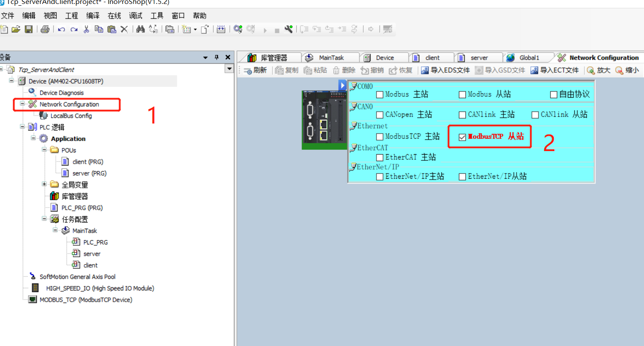Open the Add Object dropdown arrow in the toolbar
644x346 pixels.
195,29
